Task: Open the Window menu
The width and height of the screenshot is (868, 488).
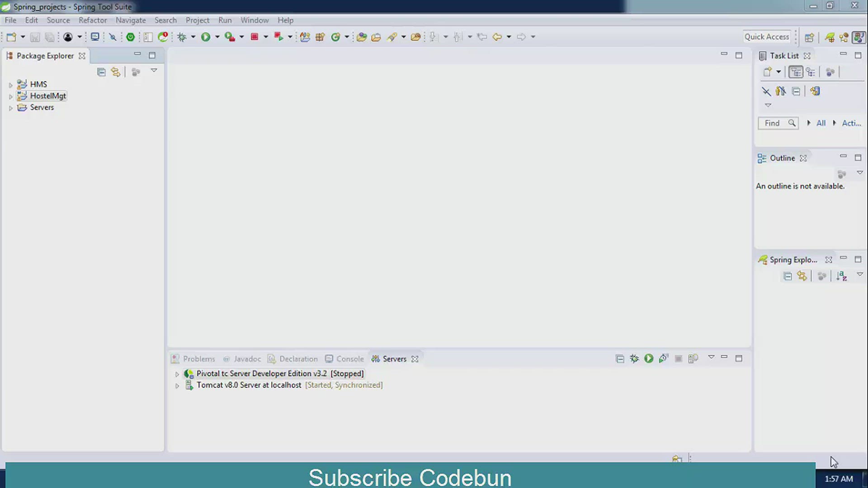Action: tap(255, 20)
